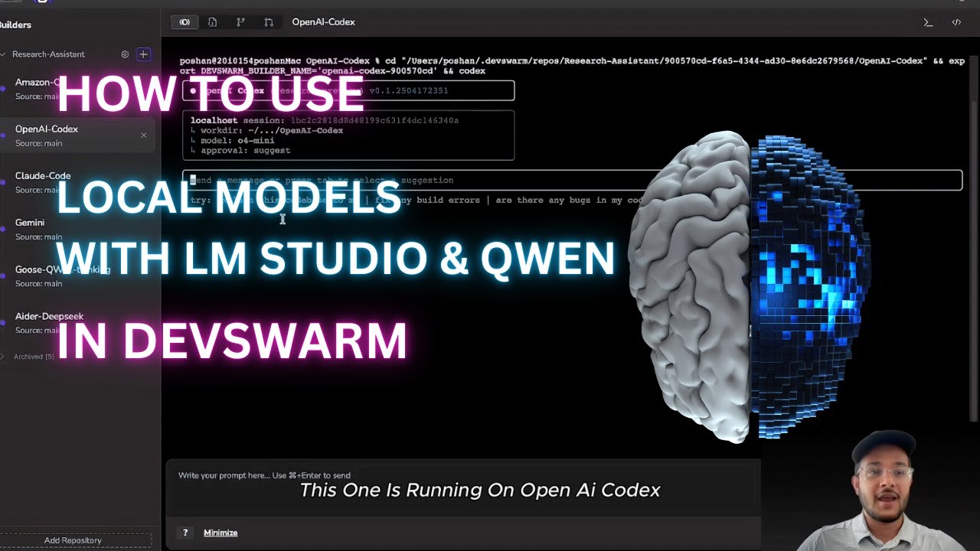Collapse the Research-Assistant repository
Image resolution: width=980 pixels, height=551 pixels.
(4, 54)
